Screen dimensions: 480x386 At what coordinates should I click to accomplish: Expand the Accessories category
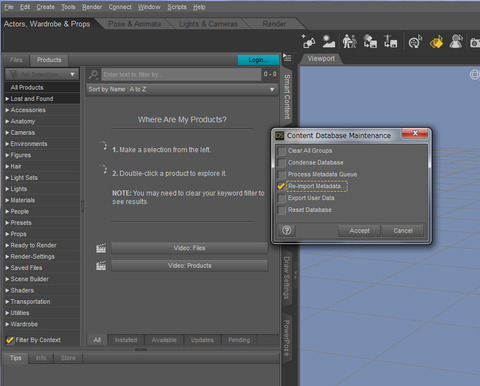(7, 110)
